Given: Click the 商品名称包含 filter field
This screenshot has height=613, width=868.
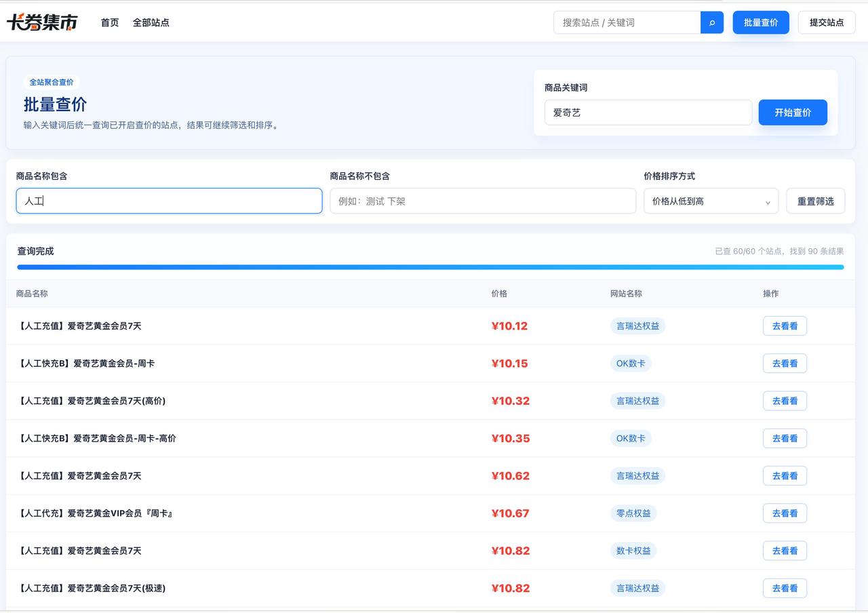Looking at the screenshot, I should [x=169, y=201].
